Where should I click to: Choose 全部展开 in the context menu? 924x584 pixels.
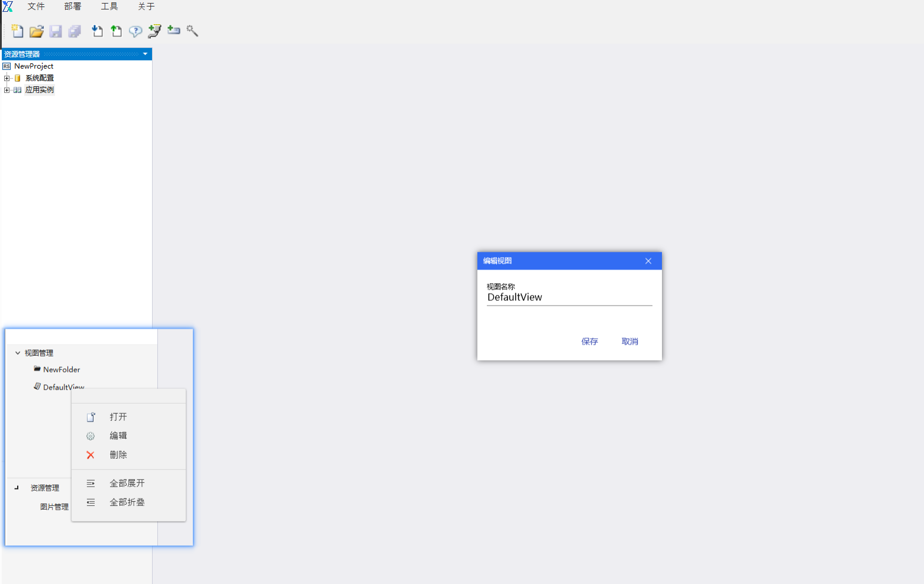pyautogui.click(x=127, y=483)
